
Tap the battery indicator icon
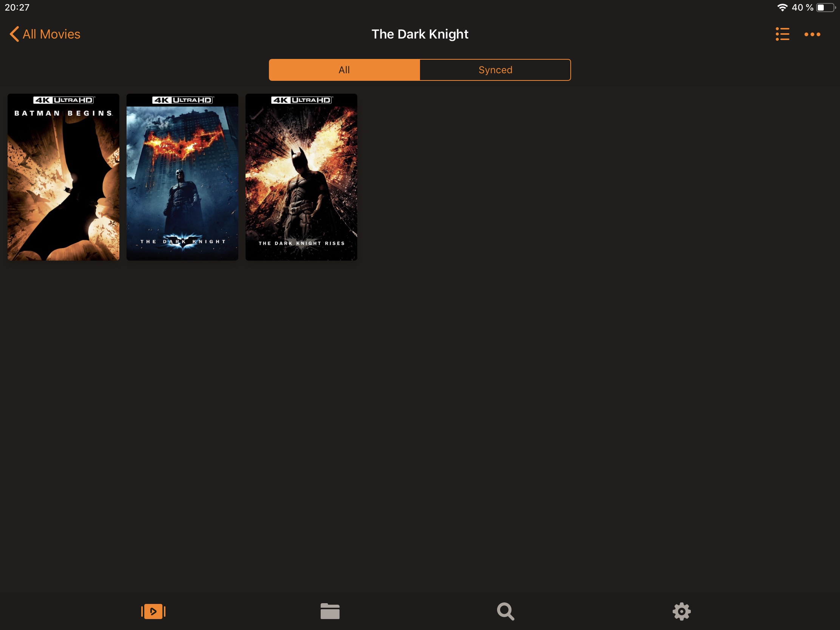[826, 7]
